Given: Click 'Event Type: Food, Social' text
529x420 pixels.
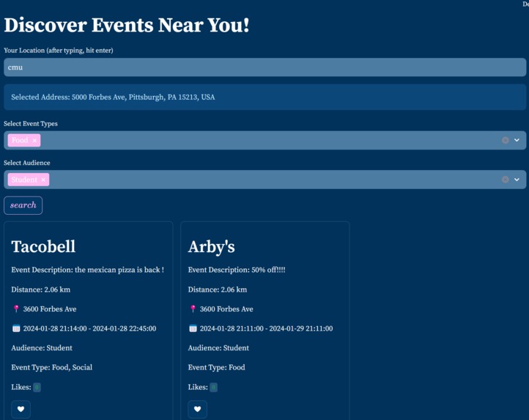Looking at the screenshot, I should click(x=51, y=367).
